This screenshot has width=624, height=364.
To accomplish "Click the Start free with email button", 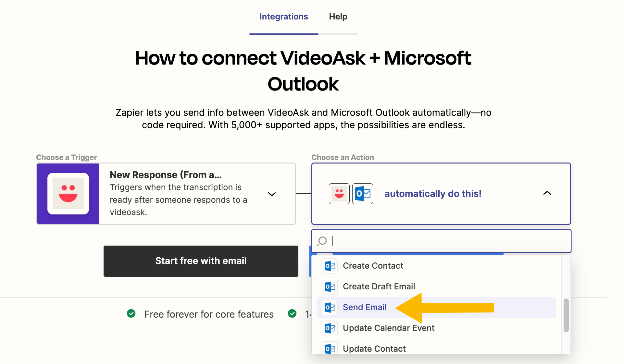I will (x=201, y=260).
